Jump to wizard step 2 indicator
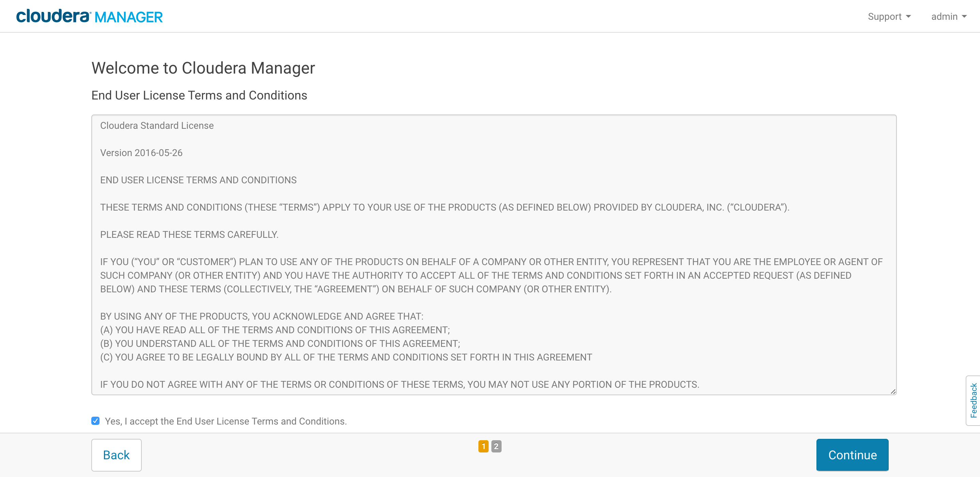 (496, 446)
